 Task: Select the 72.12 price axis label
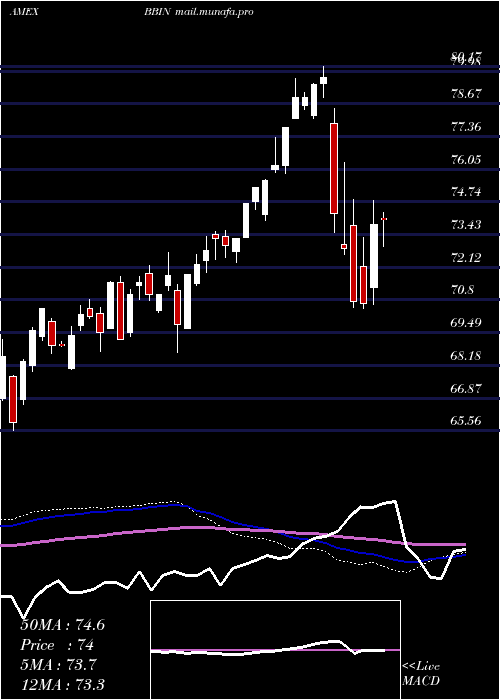point(467,258)
